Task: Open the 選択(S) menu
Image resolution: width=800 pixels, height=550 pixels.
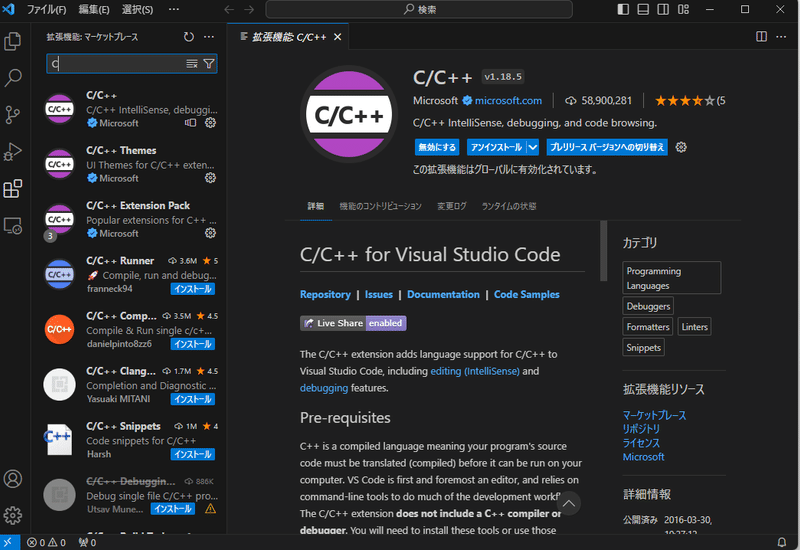Action: tap(137, 9)
